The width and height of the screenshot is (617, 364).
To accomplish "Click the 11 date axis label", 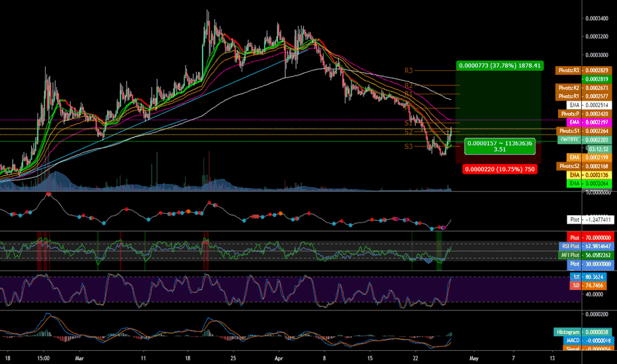I will 143,358.
